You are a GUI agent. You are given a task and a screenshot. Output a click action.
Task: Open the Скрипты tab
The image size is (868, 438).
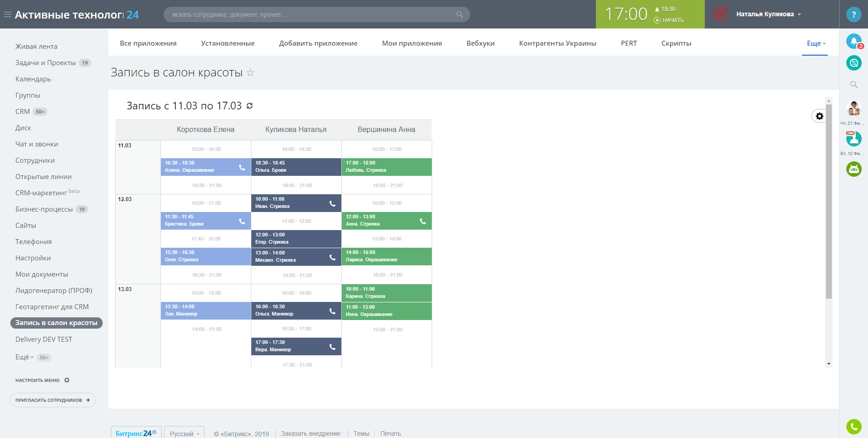click(x=676, y=43)
